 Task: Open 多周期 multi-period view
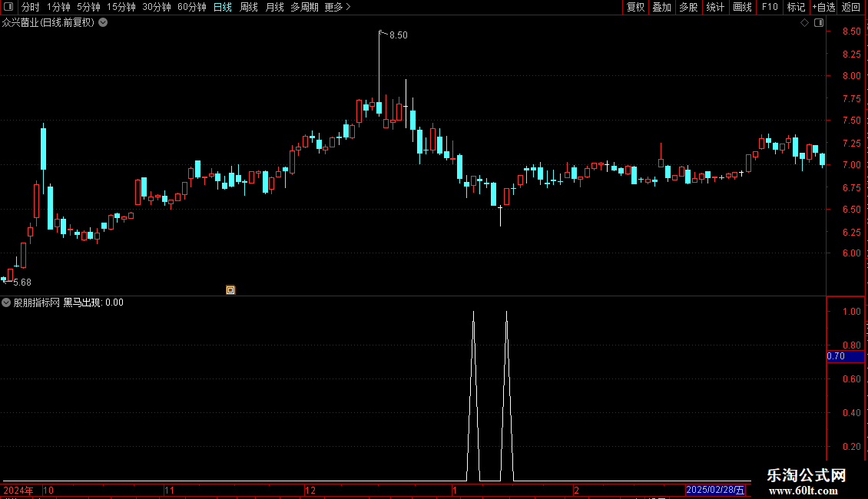click(x=304, y=7)
